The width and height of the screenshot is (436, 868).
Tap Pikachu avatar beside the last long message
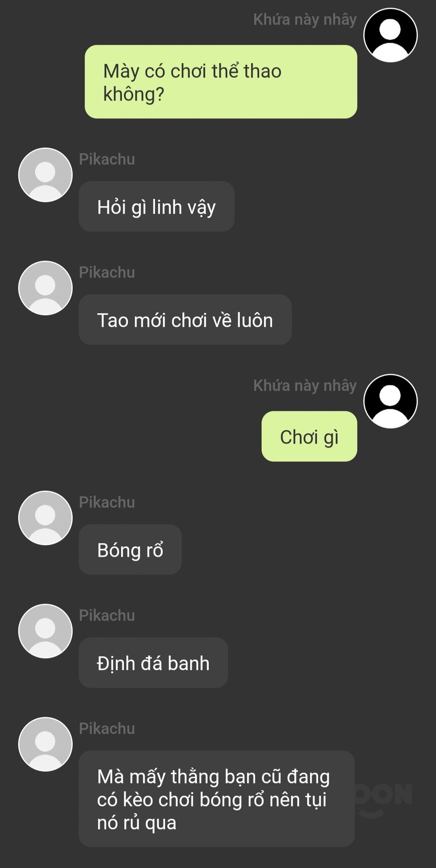[45, 744]
